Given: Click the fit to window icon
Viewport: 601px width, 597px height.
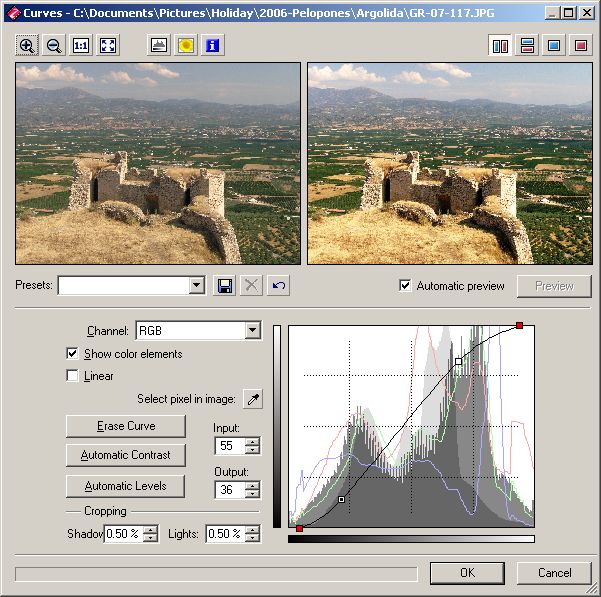Looking at the screenshot, I should (108, 46).
